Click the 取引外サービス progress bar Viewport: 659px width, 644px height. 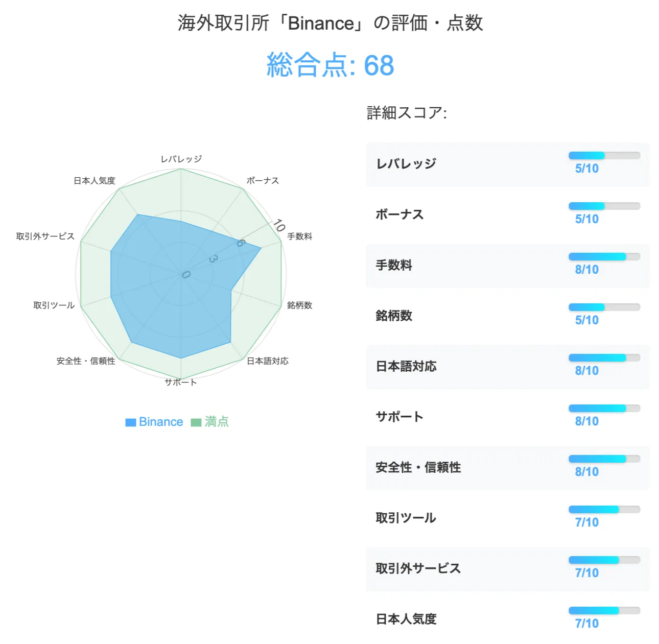coord(604,560)
